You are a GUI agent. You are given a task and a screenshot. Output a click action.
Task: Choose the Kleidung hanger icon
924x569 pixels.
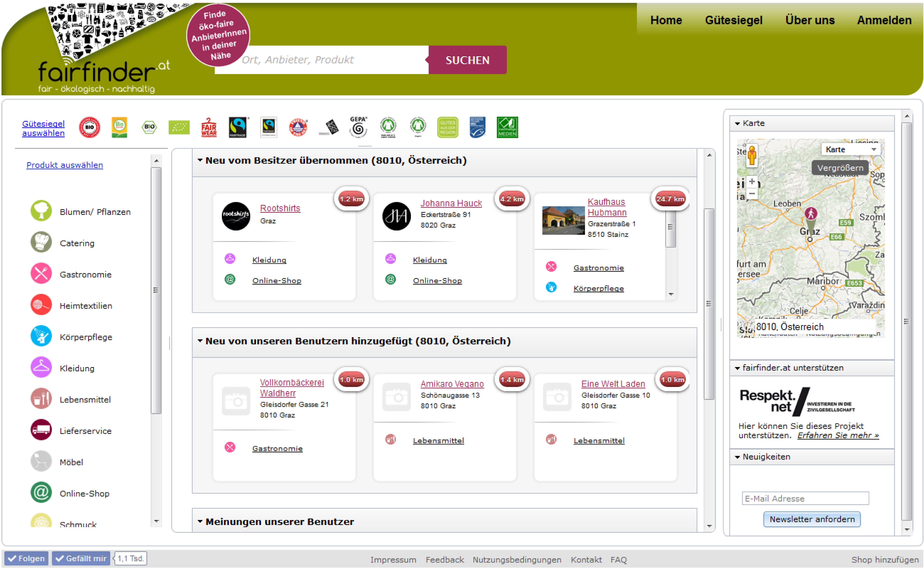41,368
